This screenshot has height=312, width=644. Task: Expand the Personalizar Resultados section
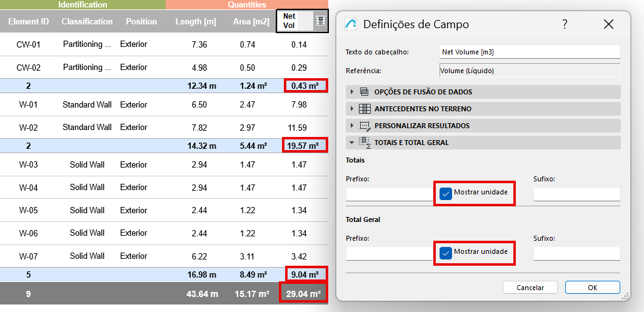coord(352,126)
